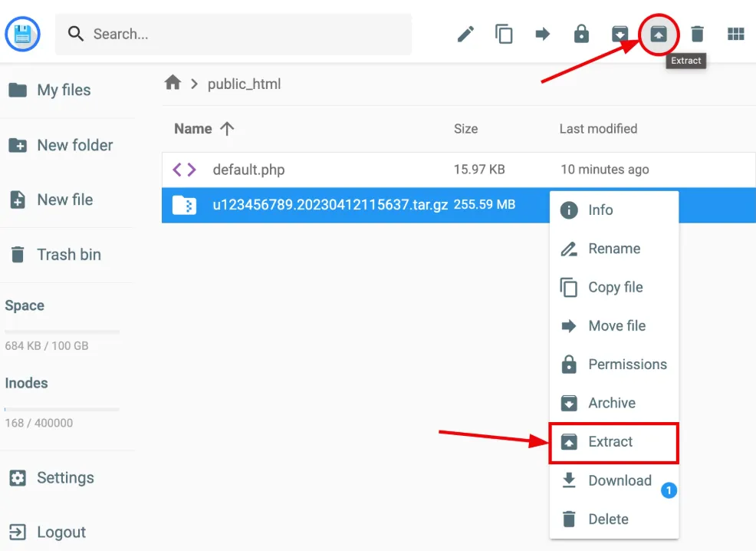The width and height of the screenshot is (756, 551).
Task: Click the move arrow icon in toolbar
Action: click(543, 35)
